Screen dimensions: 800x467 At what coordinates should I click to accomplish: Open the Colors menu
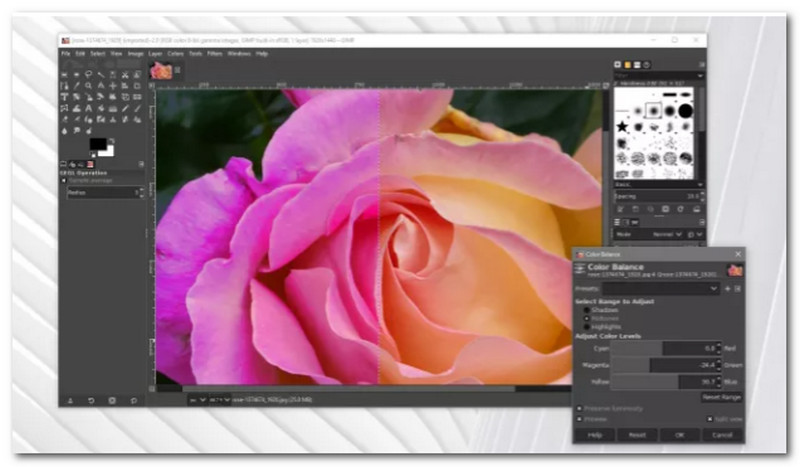coord(175,53)
